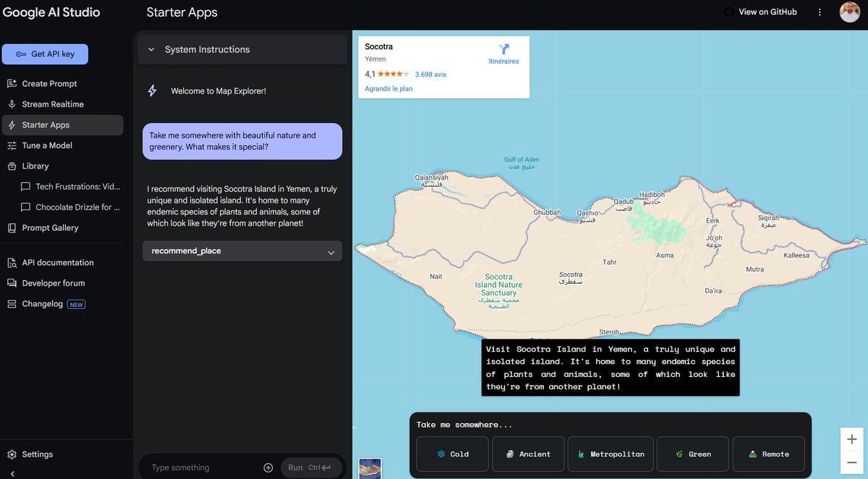Screen dimensions: 868x479
Task: Click the user profile avatar
Action: (x=850, y=12)
